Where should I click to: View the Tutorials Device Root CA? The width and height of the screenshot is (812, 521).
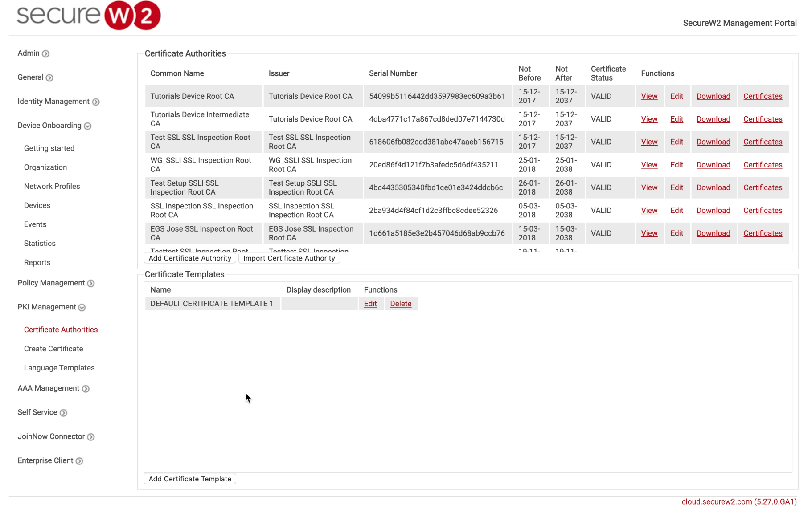649,96
